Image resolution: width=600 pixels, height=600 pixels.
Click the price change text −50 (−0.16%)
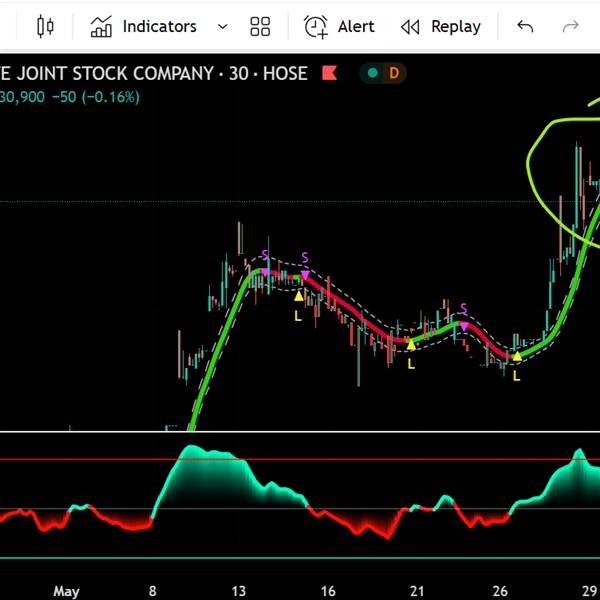coord(96,97)
